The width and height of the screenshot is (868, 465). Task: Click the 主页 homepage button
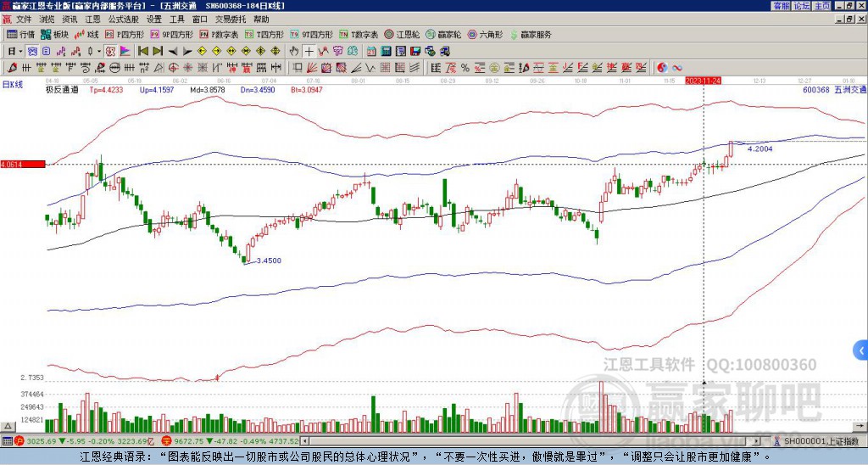822,6
